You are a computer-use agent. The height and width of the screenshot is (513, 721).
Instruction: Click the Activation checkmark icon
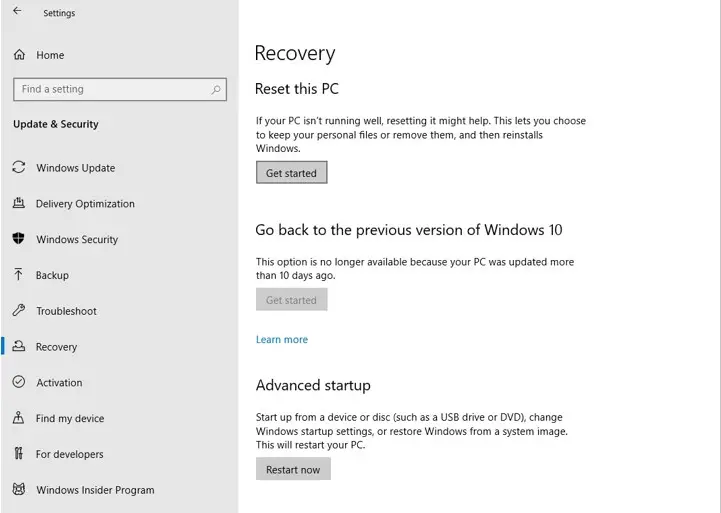(x=19, y=382)
